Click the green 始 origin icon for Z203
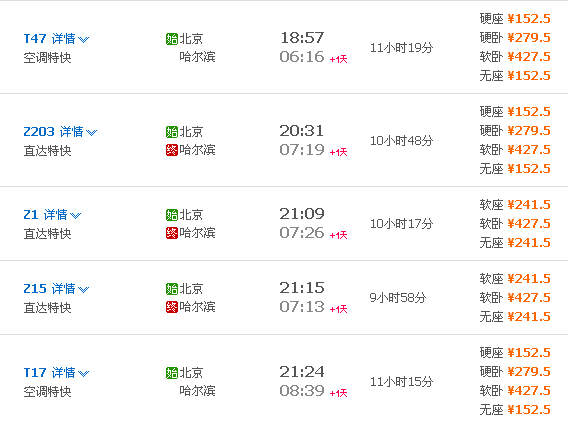The width and height of the screenshot is (568, 426). pyautogui.click(x=172, y=132)
